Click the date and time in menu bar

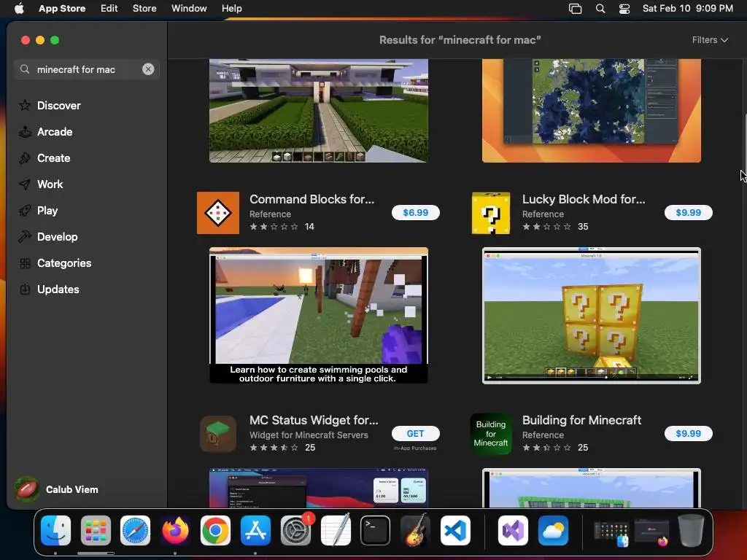[687, 8]
